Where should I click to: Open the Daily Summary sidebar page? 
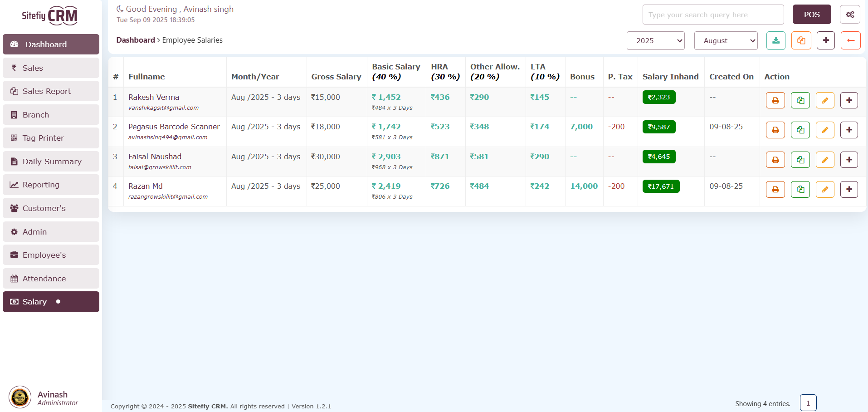(51, 162)
